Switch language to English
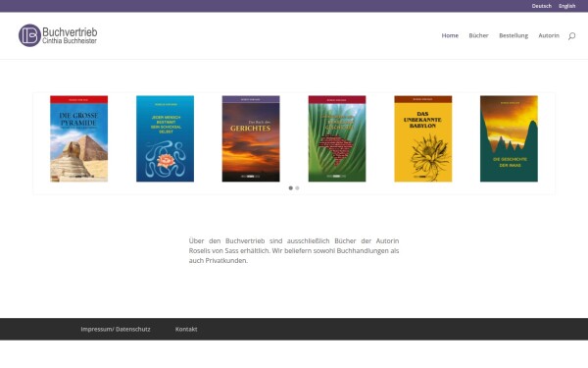The height and width of the screenshot is (368, 588). pyautogui.click(x=567, y=6)
